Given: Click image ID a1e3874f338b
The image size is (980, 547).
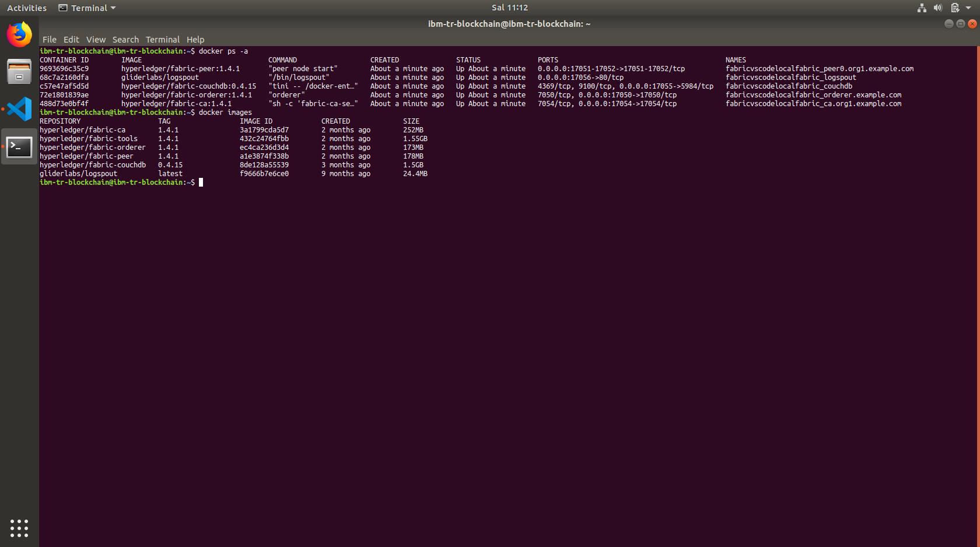Looking at the screenshot, I should tap(264, 156).
